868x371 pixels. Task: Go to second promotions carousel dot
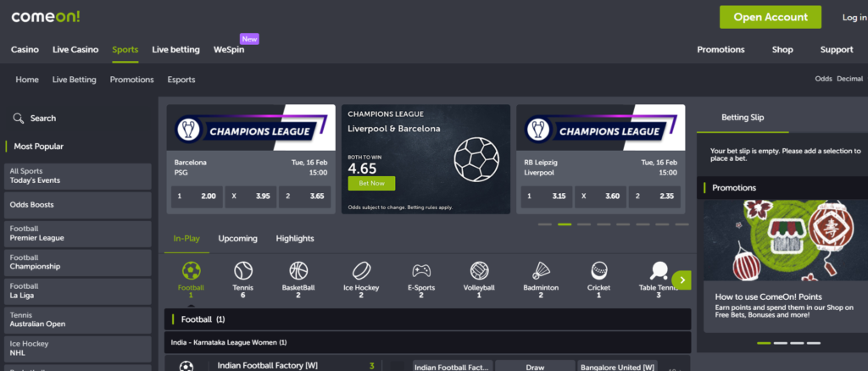[779, 343]
